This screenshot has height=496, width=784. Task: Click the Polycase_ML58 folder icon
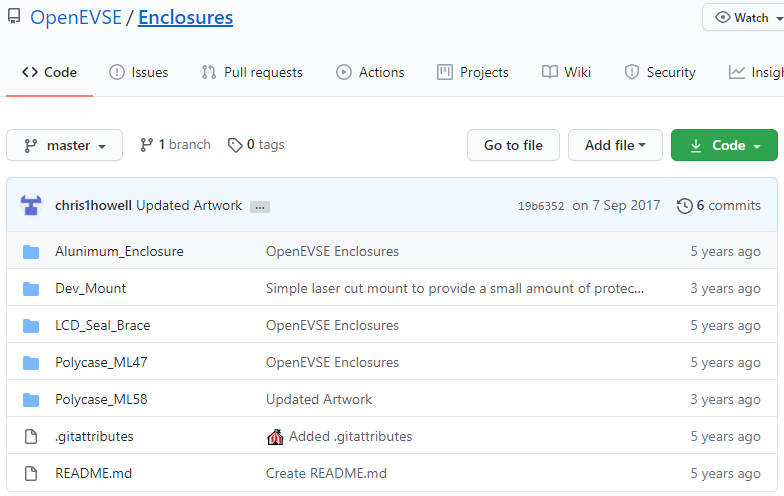point(31,400)
